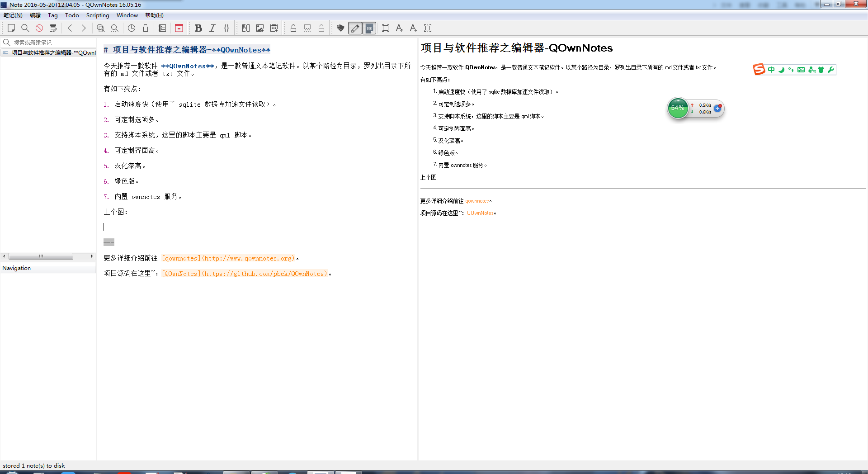Click the encrypt note lock icon
This screenshot has height=474, width=868.
point(293,28)
